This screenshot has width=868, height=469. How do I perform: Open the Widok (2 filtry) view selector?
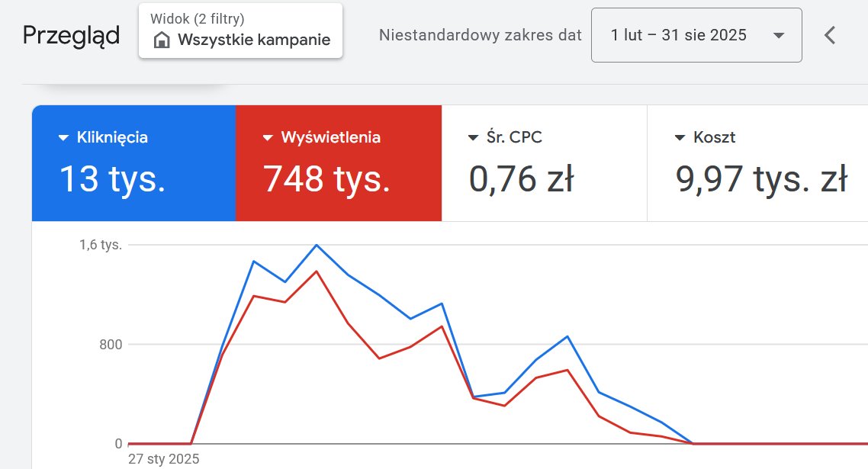pos(240,31)
